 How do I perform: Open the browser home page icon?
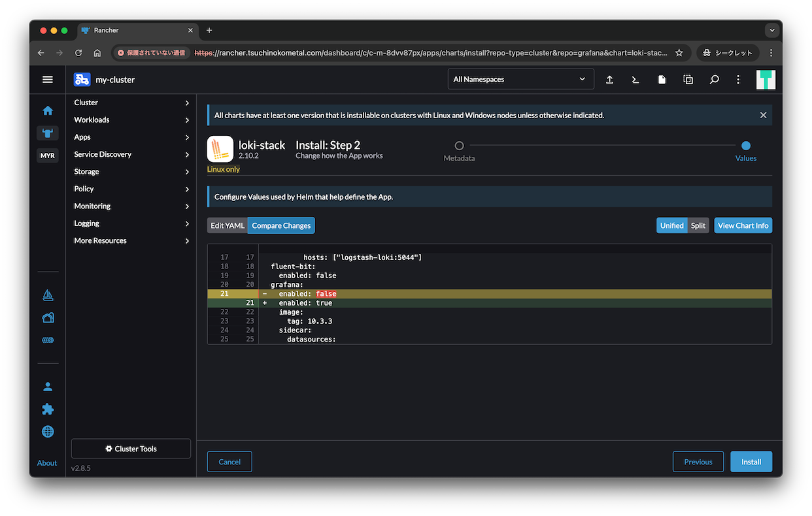[97, 53]
